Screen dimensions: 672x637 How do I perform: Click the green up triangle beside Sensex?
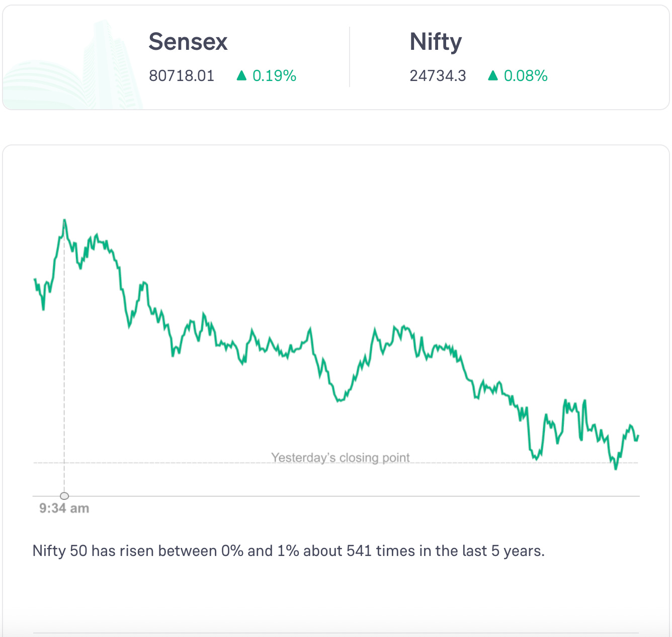[x=241, y=75]
